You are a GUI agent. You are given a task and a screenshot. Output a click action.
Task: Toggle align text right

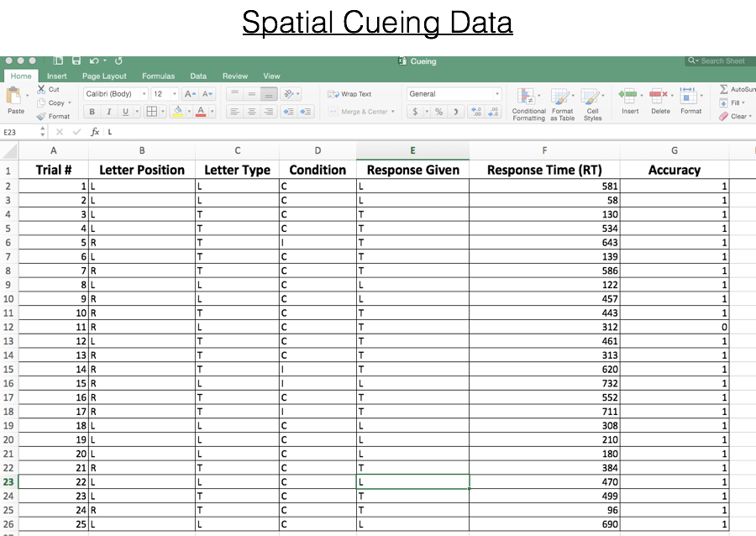[x=269, y=112]
